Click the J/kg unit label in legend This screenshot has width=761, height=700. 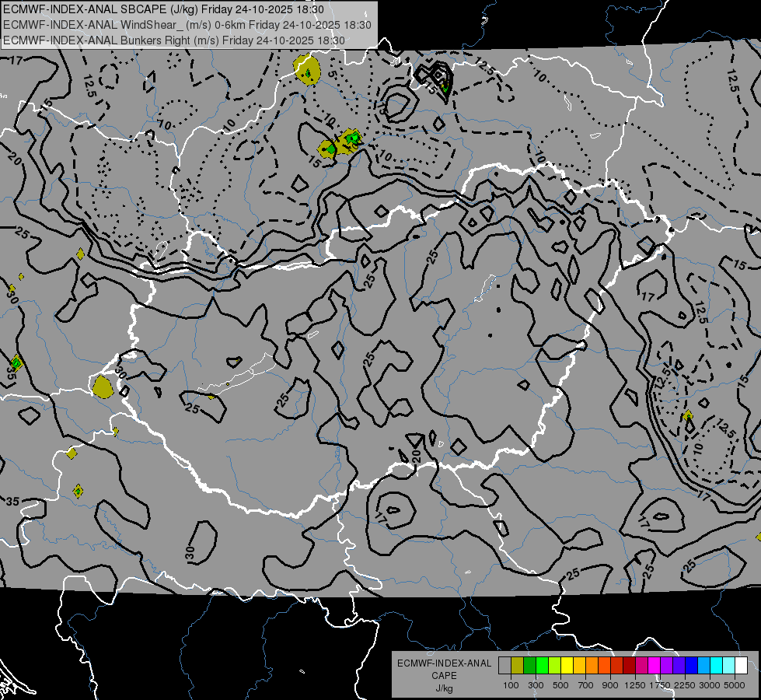444,688
